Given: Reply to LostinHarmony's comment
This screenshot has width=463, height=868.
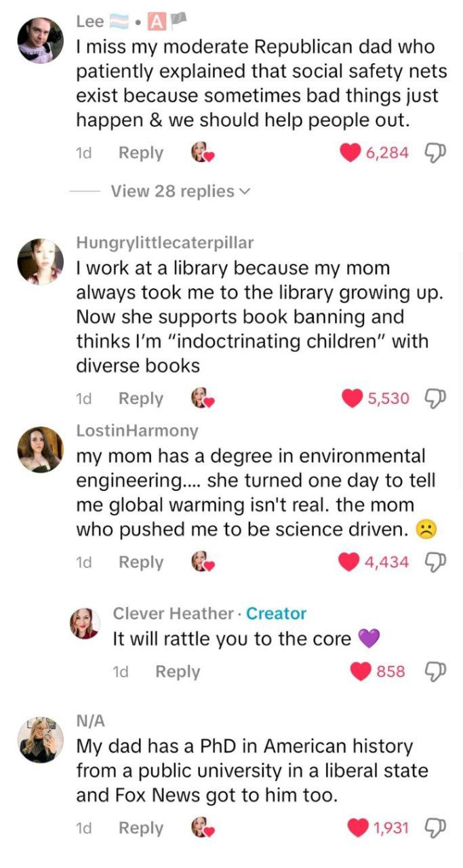Looking at the screenshot, I should tap(141, 561).
